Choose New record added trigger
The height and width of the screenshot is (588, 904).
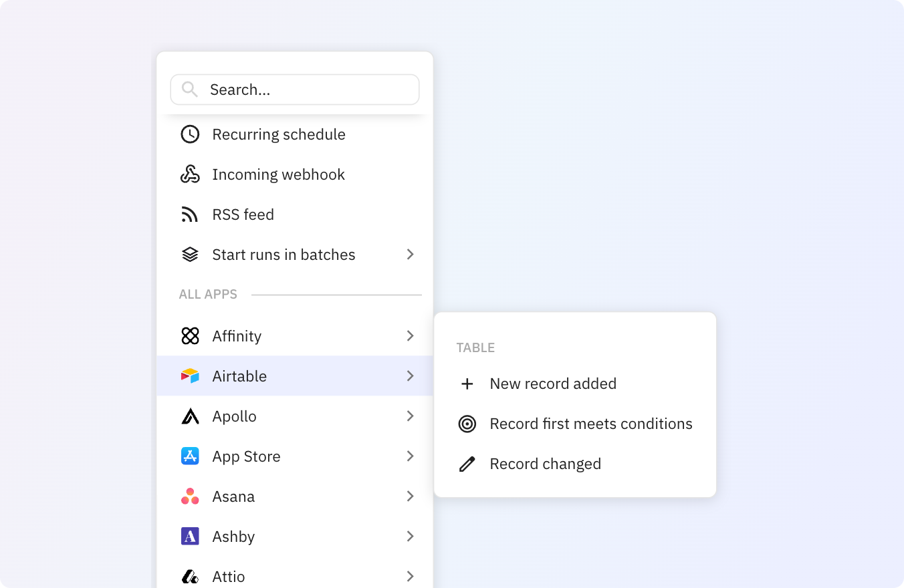click(575, 384)
